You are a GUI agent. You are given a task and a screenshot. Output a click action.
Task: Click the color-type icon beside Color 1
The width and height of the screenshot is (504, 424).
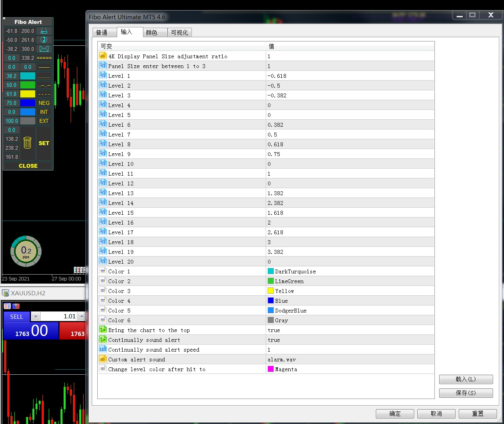pyautogui.click(x=103, y=271)
